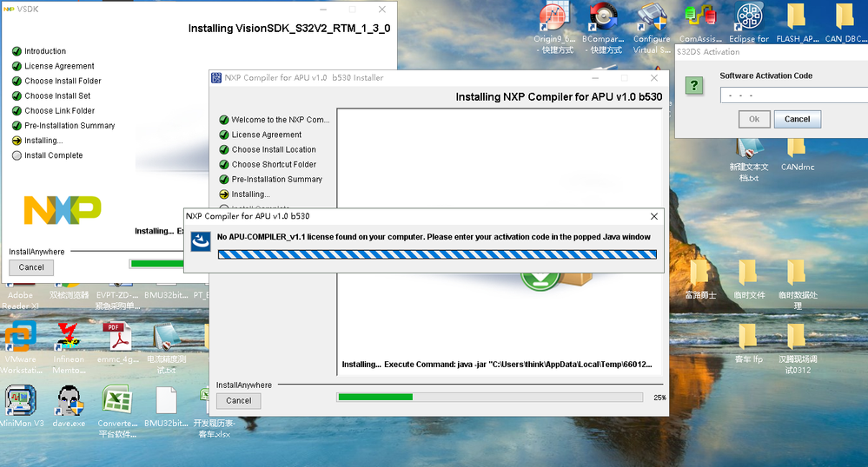Viewport: 868px width, 467px height.
Task: Click NXP logo in VSDK installer
Action: (63, 210)
